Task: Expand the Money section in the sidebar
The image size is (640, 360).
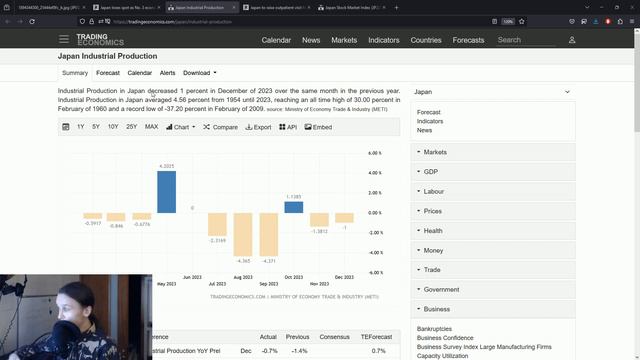Action: (x=493, y=250)
